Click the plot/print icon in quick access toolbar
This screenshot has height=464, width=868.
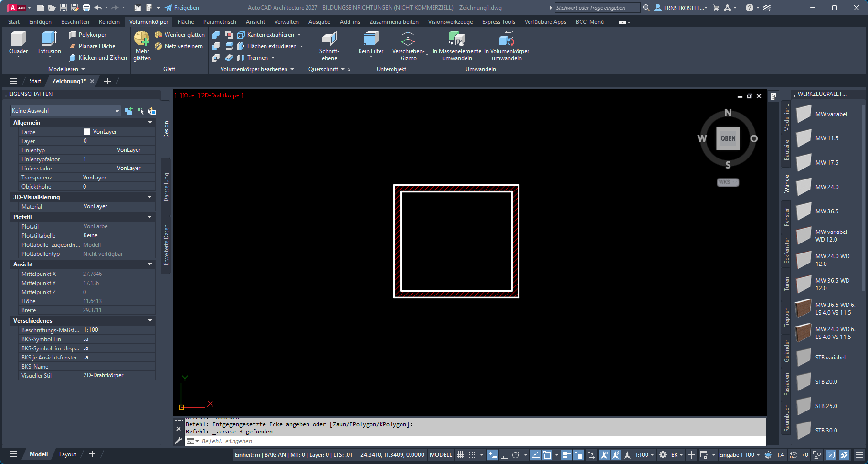pos(86,8)
